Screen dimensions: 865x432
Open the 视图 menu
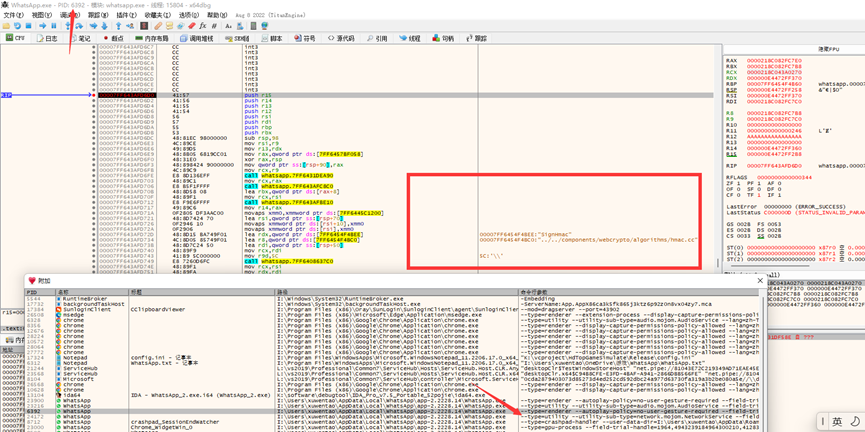pos(41,15)
